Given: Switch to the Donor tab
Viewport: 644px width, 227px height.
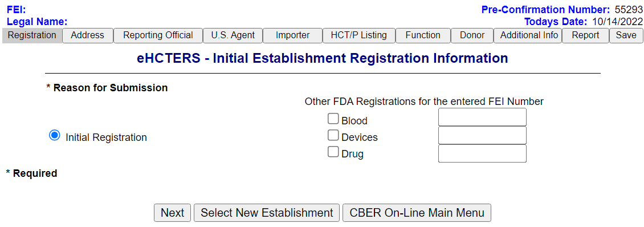Looking at the screenshot, I should tap(472, 35).
